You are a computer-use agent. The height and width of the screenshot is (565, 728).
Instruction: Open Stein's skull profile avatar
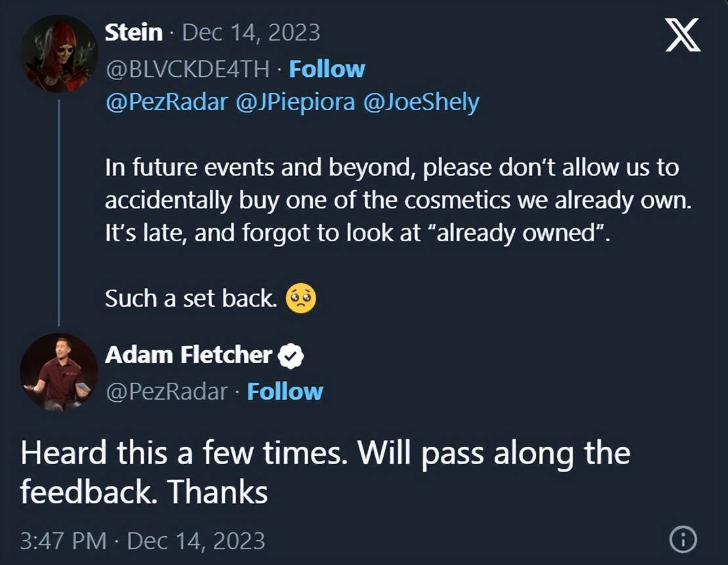click(x=59, y=54)
